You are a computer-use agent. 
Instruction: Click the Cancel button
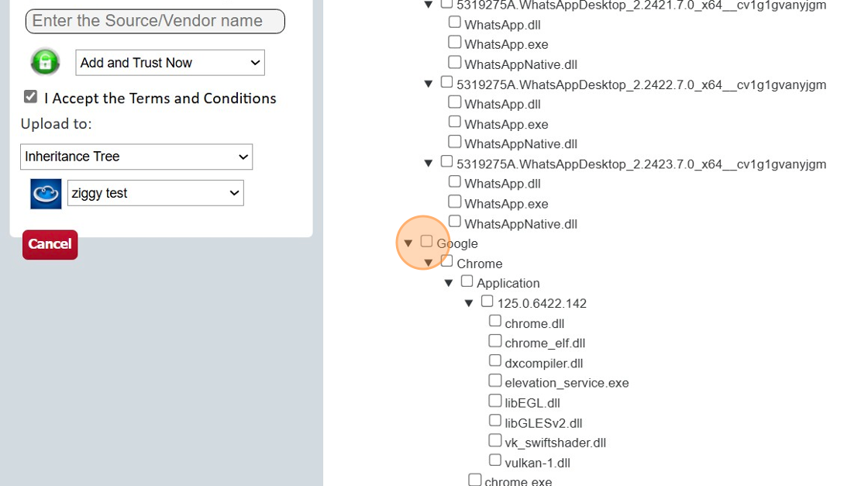(x=50, y=244)
